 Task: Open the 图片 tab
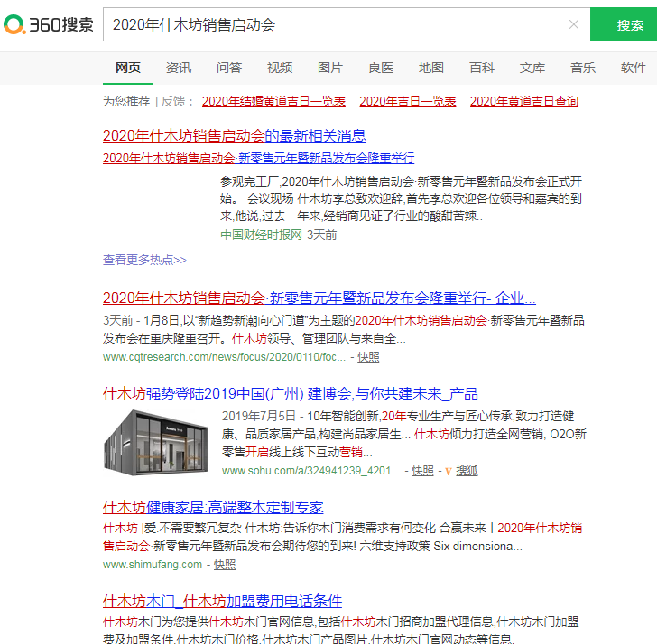click(330, 68)
